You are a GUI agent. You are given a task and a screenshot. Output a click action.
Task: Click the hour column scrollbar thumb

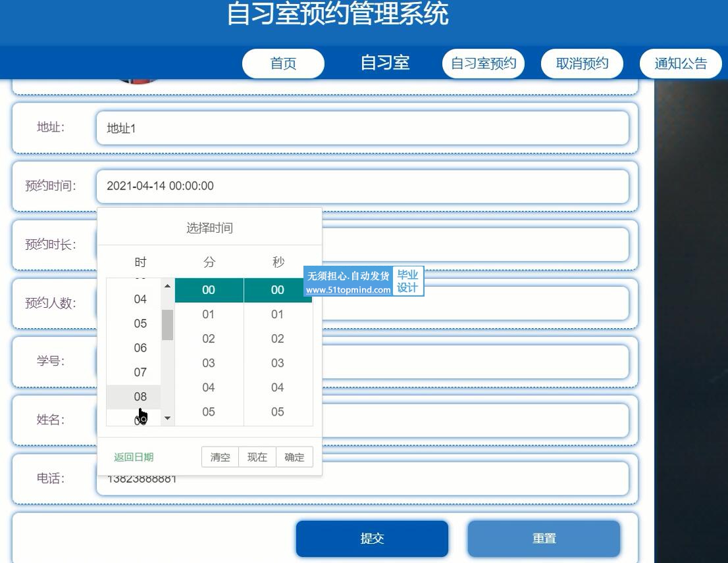coord(168,325)
